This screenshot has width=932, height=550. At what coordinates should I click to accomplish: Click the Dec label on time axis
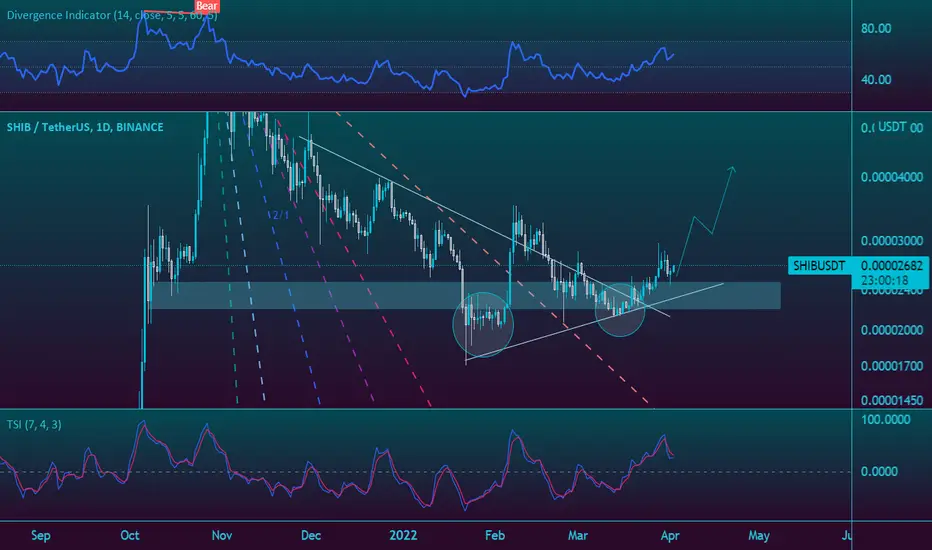tap(311, 536)
